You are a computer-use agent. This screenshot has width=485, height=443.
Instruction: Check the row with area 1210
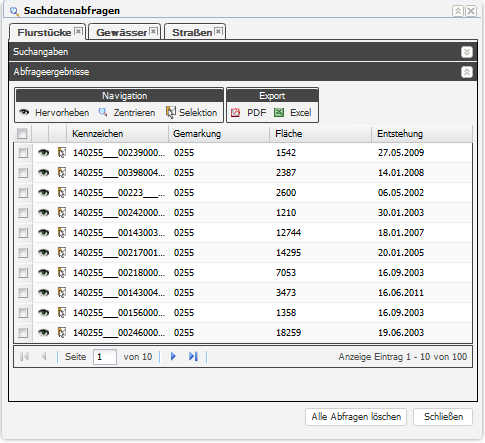(23, 213)
